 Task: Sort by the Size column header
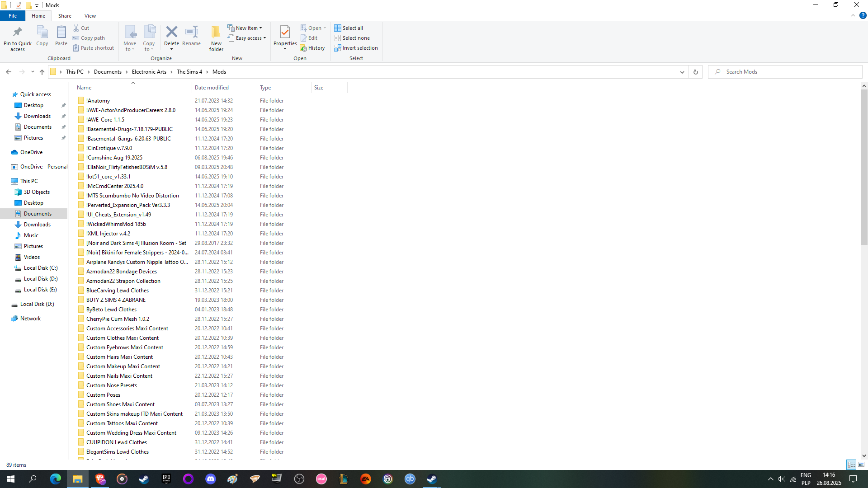point(329,88)
